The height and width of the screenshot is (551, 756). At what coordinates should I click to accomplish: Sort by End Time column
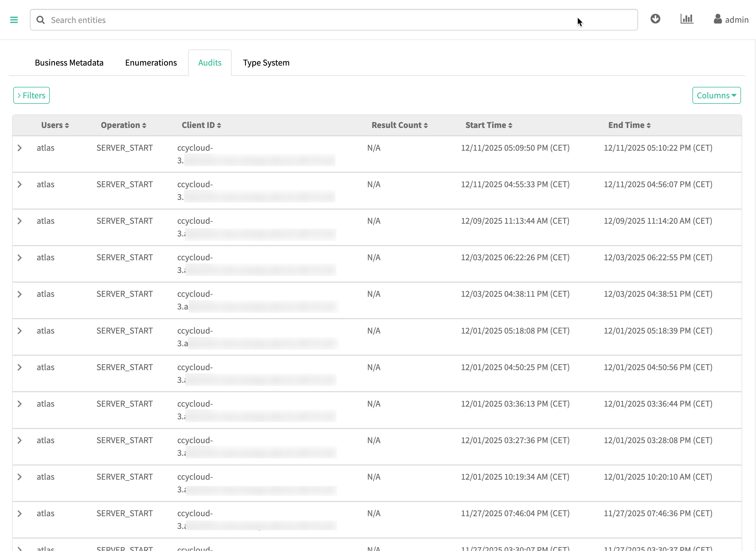tap(629, 125)
